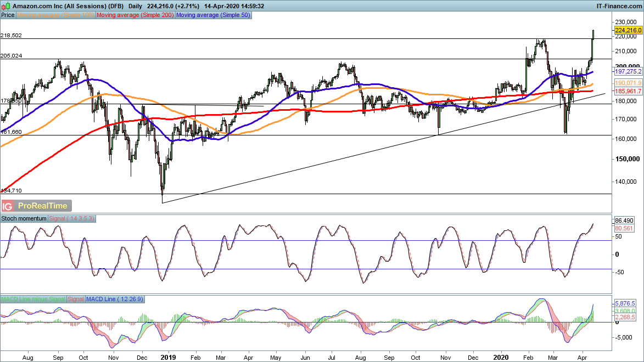Viewport: 644px width, 362px height.
Task: Click the 170,000 price axis label
Action: coord(626,120)
